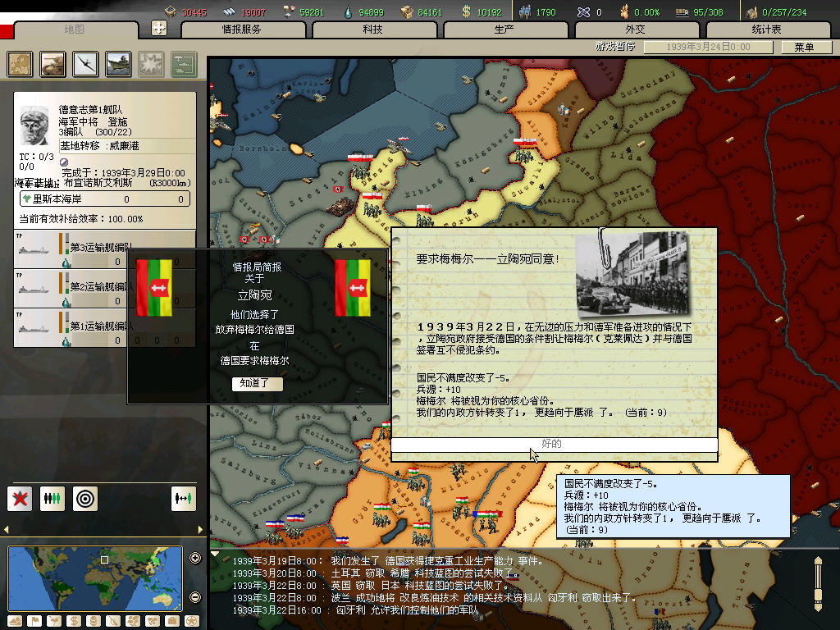Switch to political flag map mode
The width and height of the screenshot is (840, 630).
click(34, 621)
